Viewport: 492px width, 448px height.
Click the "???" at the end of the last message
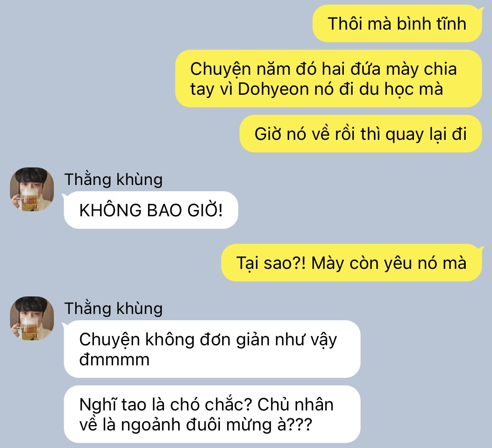click(300, 425)
